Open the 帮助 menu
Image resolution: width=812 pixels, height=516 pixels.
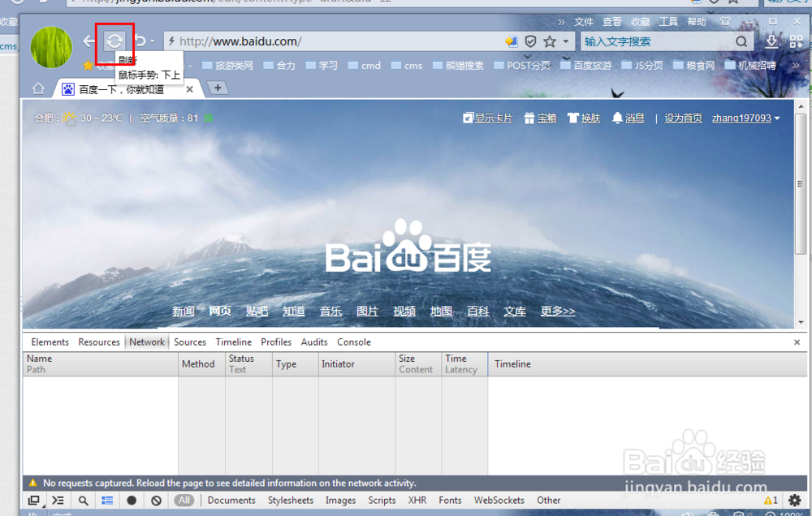[697, 22]
